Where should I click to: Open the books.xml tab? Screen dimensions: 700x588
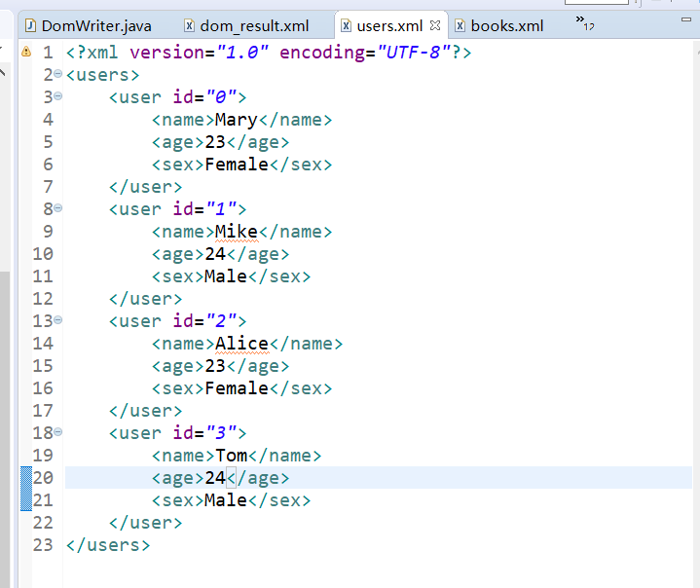point(498,26)
